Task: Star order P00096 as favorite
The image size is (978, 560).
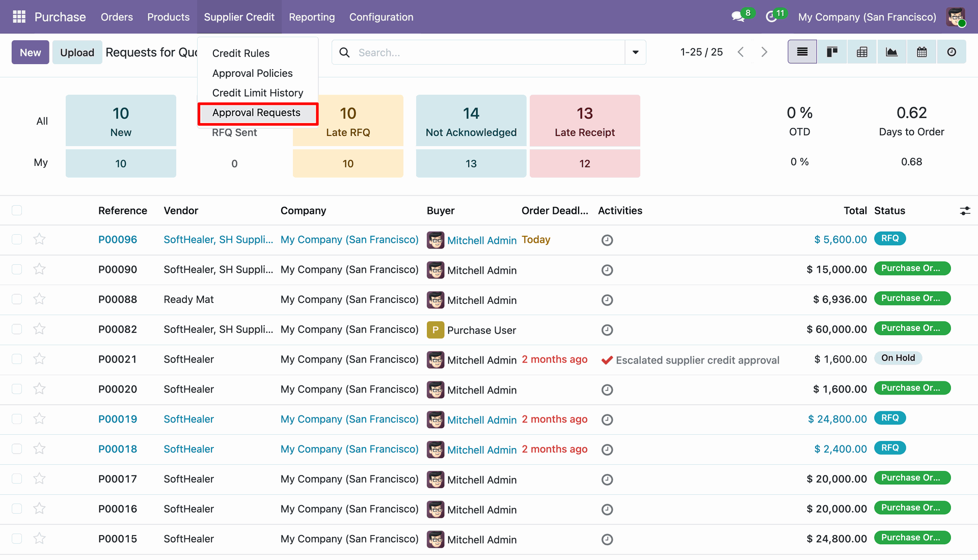Action: click(39, 239)
